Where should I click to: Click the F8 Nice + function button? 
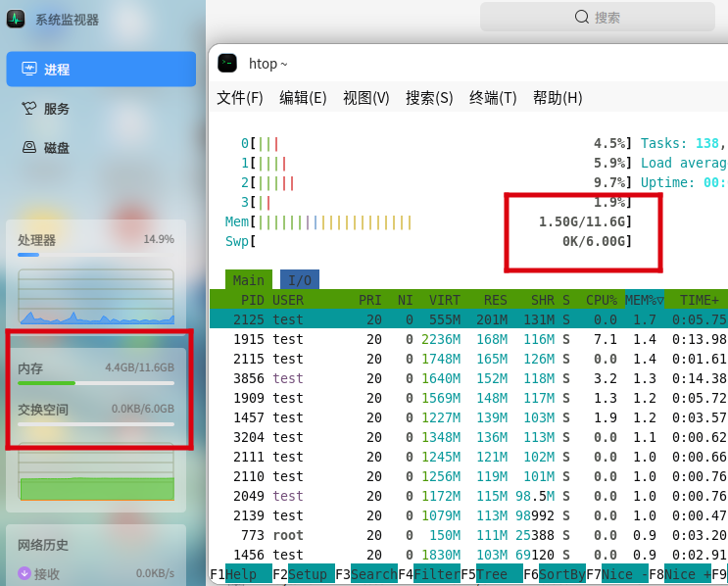tap(680, 574)
